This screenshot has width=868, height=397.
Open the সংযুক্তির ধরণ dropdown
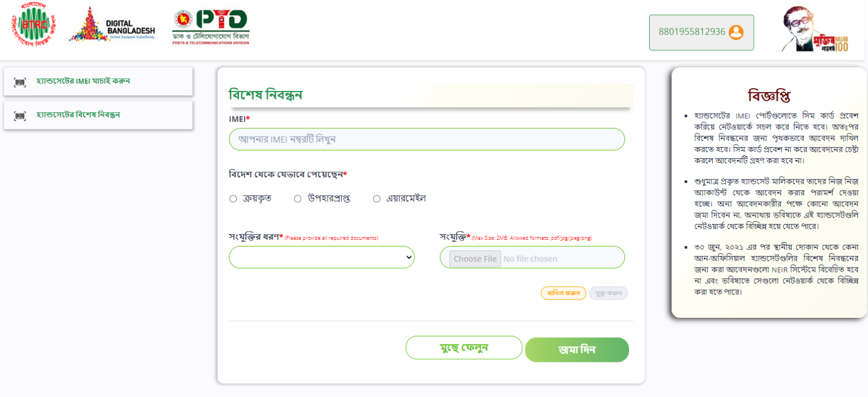point(322,257)
